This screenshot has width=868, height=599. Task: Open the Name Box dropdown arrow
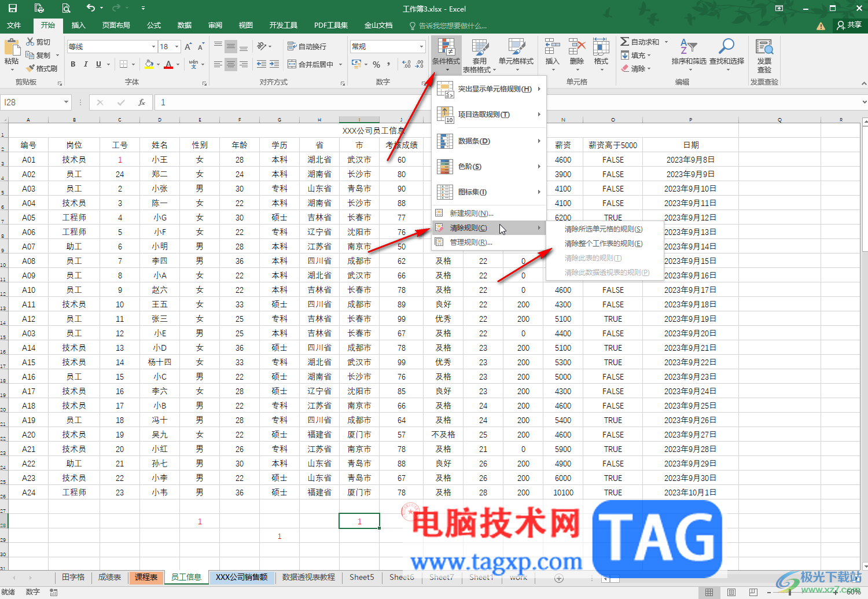(66, 102)
